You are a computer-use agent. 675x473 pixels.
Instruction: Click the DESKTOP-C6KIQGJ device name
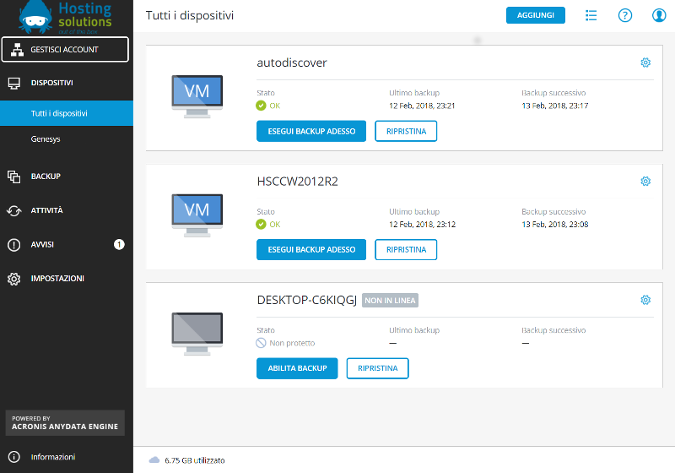(x=307, y=300)
